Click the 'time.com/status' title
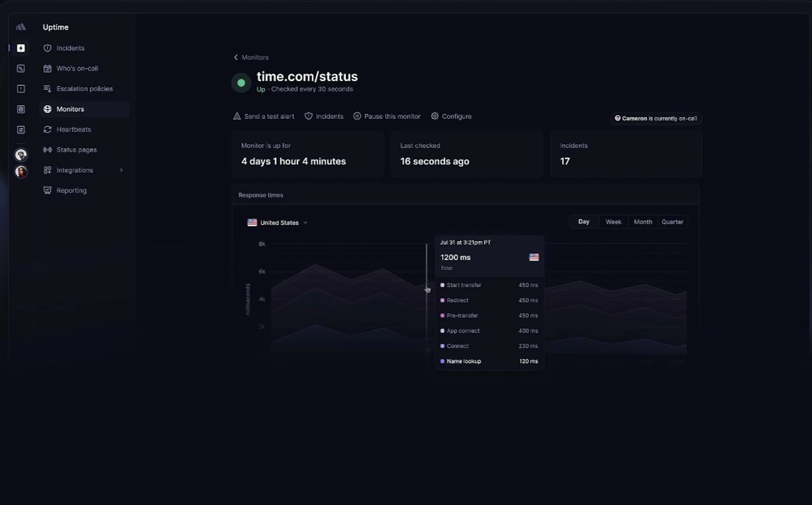 tap(307, 77)
